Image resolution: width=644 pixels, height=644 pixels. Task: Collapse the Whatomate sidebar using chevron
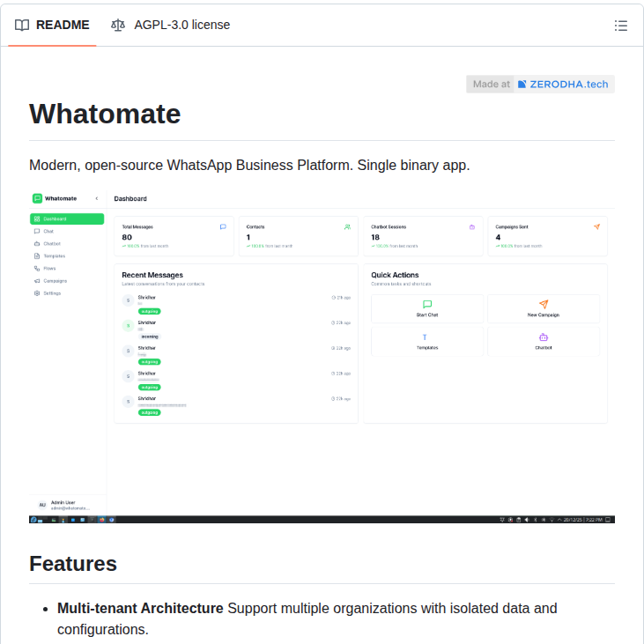(97, 198)
